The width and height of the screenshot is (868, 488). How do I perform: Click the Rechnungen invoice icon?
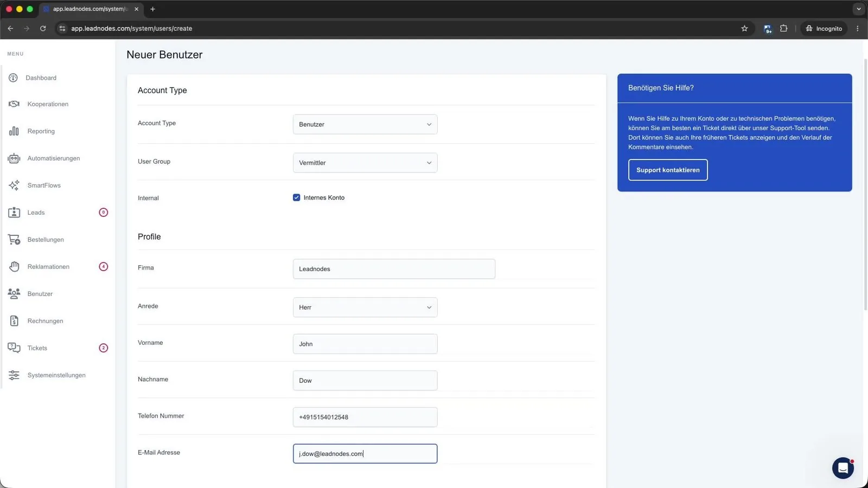pos(14,320)
